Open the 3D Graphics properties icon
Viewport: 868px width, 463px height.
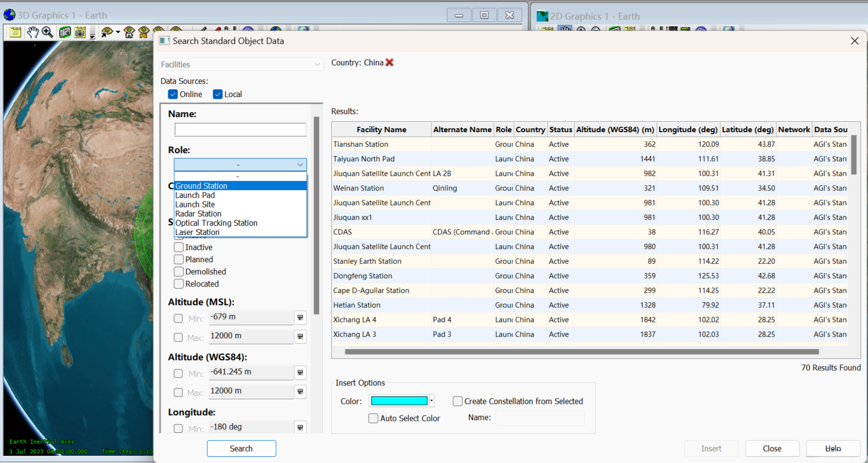click(15, 33)
